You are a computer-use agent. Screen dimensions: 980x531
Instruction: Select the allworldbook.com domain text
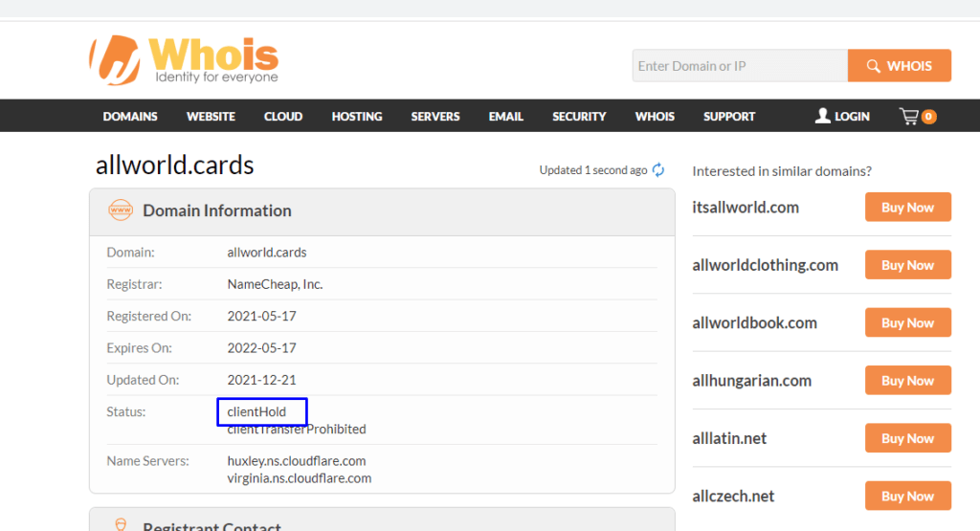pyautogui.click(x=754, y=323)
